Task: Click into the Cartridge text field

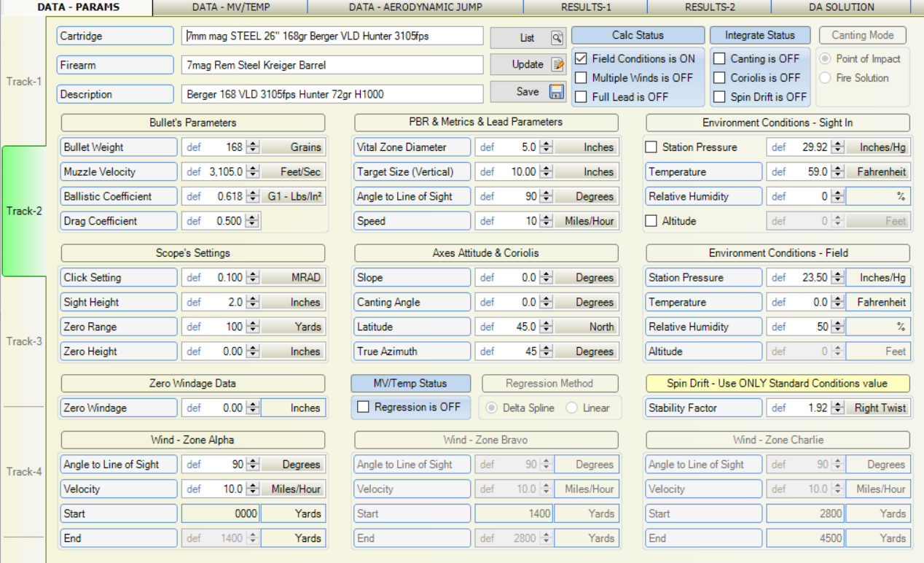Action: click(332, 36)
